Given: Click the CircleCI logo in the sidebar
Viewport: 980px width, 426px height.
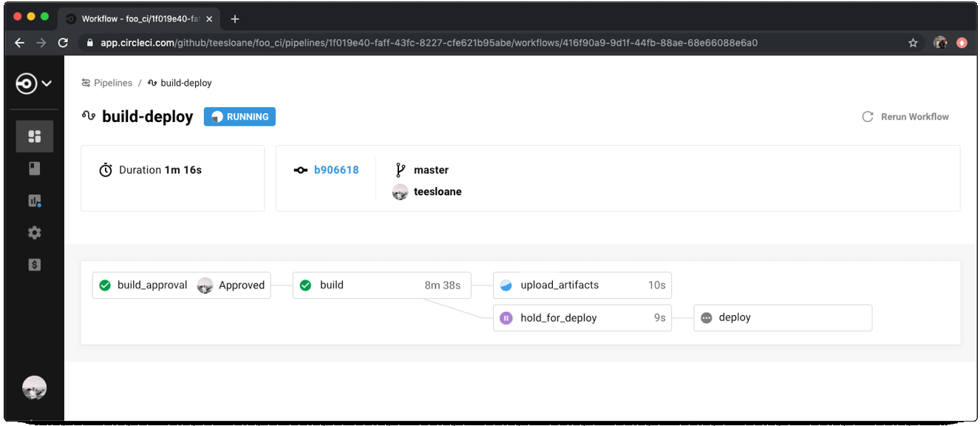Looking at the screenshot, I should (27, 83).
